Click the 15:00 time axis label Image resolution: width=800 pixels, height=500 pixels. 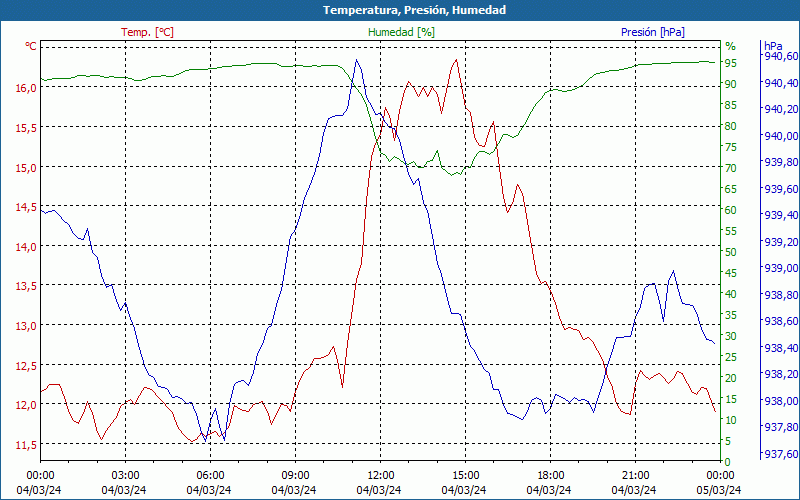pos(465,476)
